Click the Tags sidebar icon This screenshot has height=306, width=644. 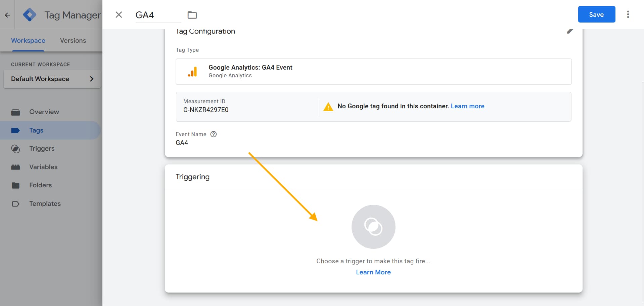15,130
